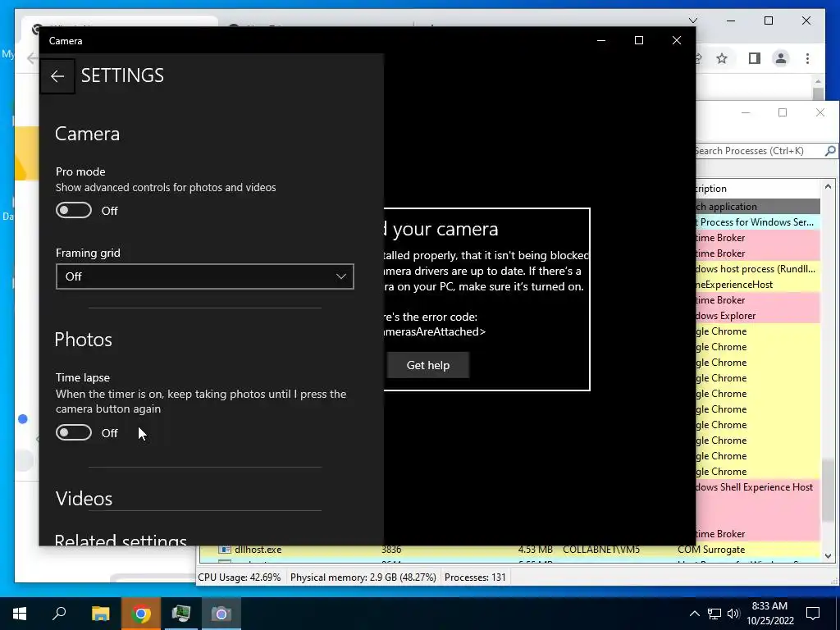Select the ExperienceHost process row
Screen dimensions: 840x630
757,285
